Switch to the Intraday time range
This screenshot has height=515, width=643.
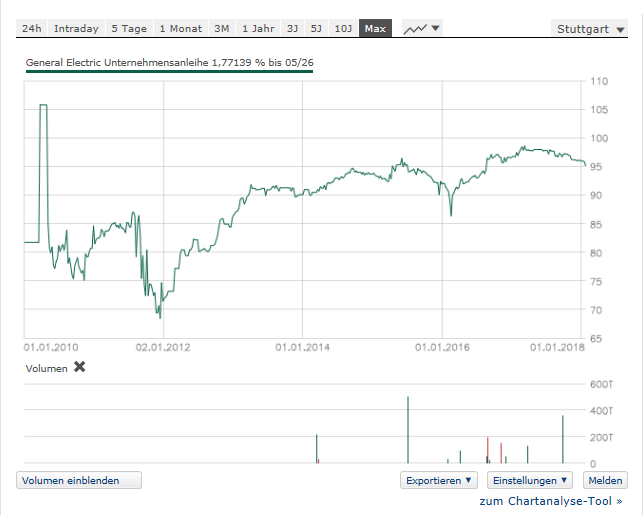pos(76,29)
